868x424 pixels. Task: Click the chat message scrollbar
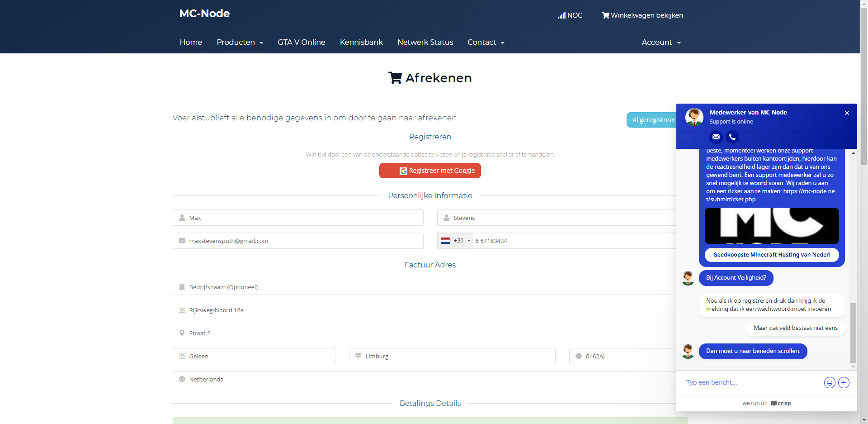pos(853,333)
